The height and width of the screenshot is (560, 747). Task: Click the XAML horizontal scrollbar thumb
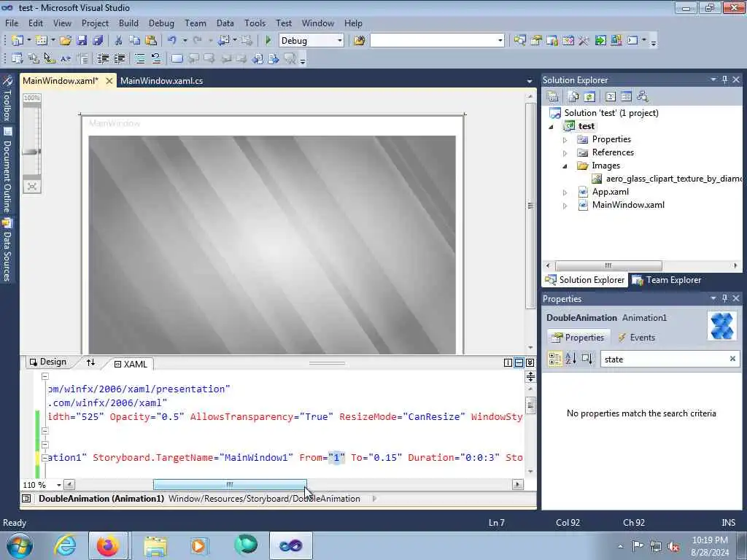pyautogui.click(x=230, y=485)
